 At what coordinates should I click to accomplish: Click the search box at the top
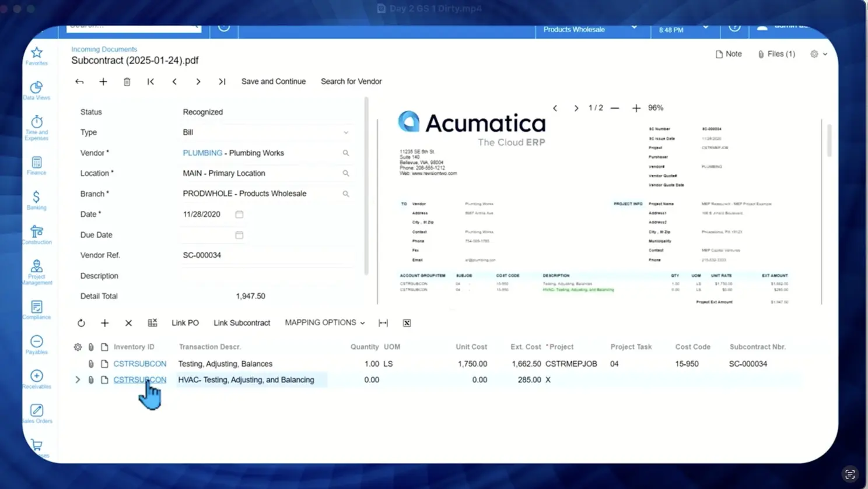(134, 27)
